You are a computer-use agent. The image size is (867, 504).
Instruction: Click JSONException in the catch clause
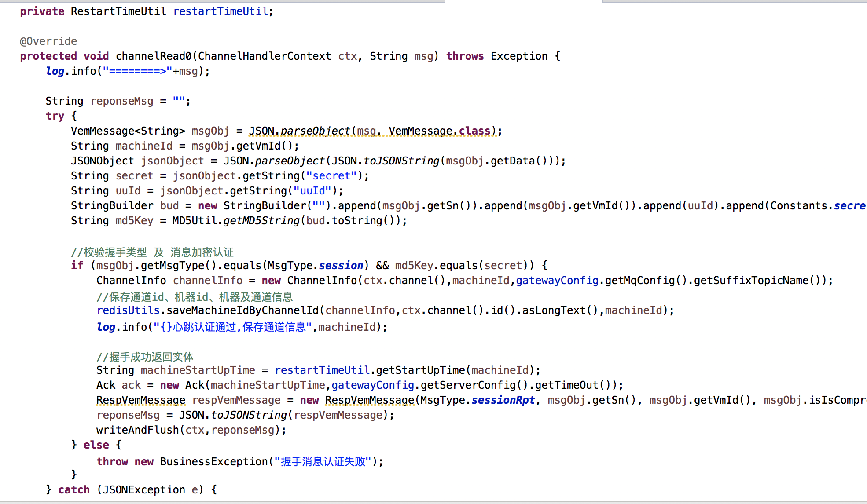pyautogui.click(x=144, y=490)
